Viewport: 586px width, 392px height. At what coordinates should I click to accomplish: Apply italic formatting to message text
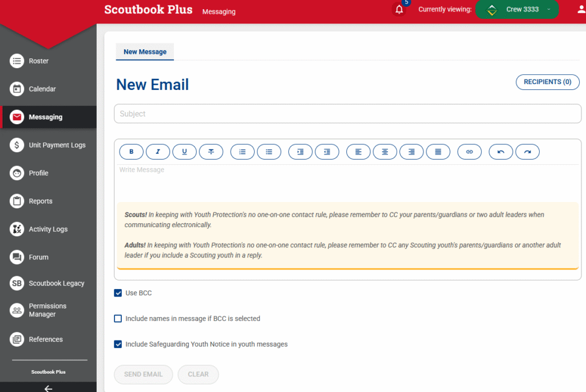(x=158, y=152)
